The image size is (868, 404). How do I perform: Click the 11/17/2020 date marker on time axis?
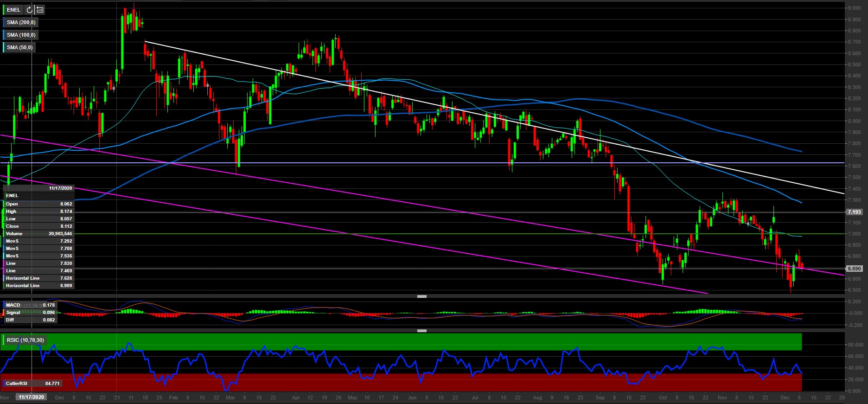(31, 397)
